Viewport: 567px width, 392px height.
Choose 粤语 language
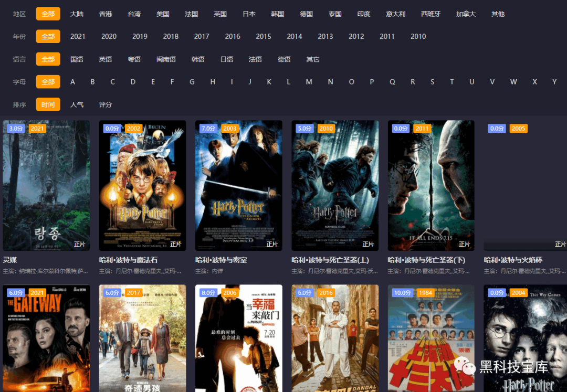134,59
